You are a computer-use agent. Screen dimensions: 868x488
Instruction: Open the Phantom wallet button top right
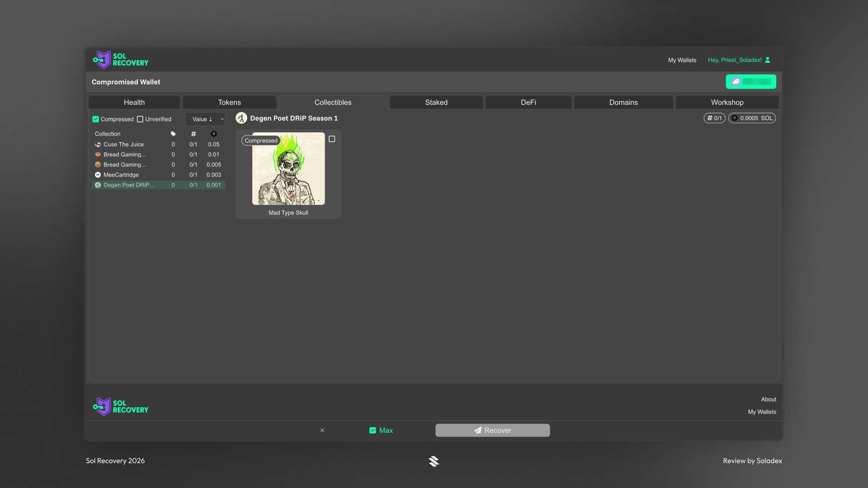750,82
